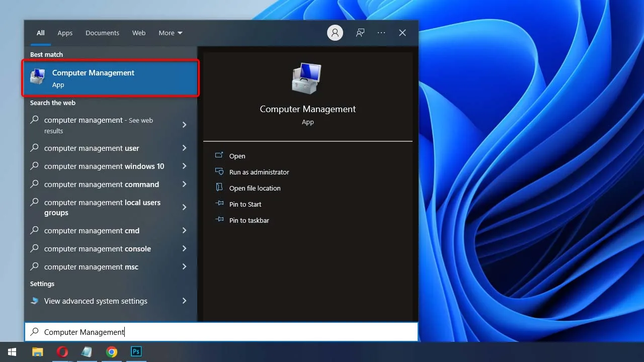The height and width of the screenshot is (362, 644).
Task: Expand 'computer management - See web results' arrow
Action: pyautogui.click(x=184, y=125)
